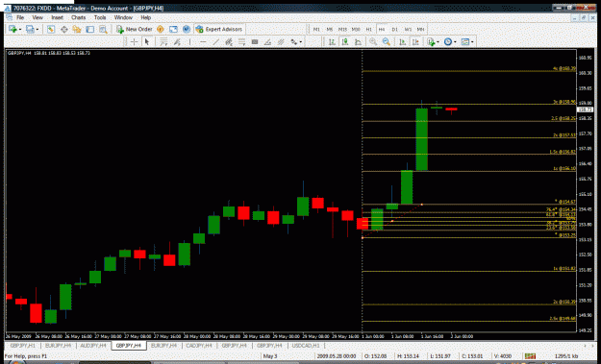This screenshot has width=601, height=364.
Task: Toggle the Market Watch window icon
Action: click(x=51, y=29)
